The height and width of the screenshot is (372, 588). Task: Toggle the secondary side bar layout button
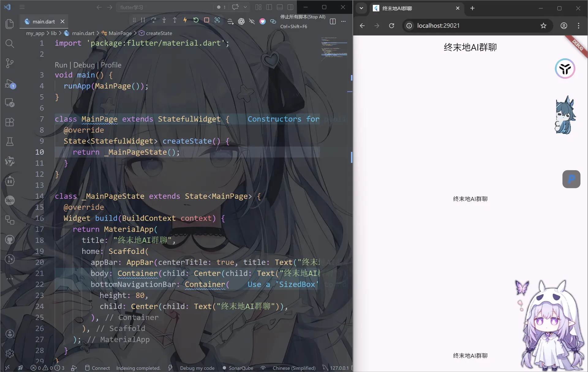pyautogui.click(x=290, y=7)
